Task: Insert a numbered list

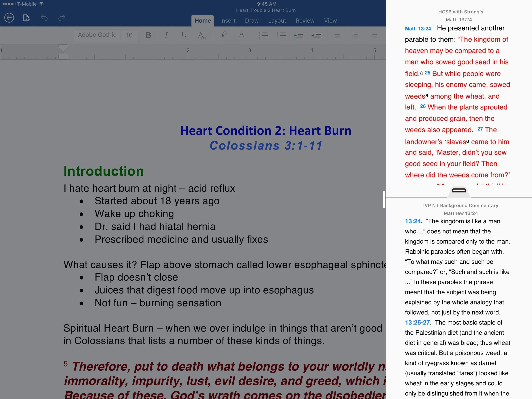Action: click(281, 35)
